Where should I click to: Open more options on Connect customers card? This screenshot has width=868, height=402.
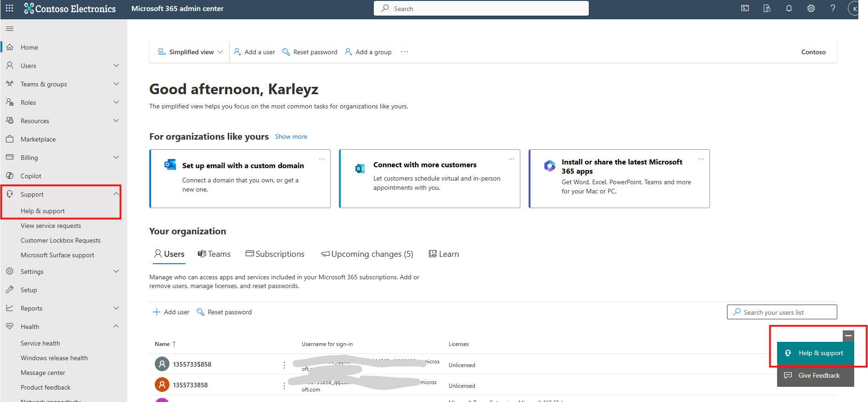tap(512, 159)
